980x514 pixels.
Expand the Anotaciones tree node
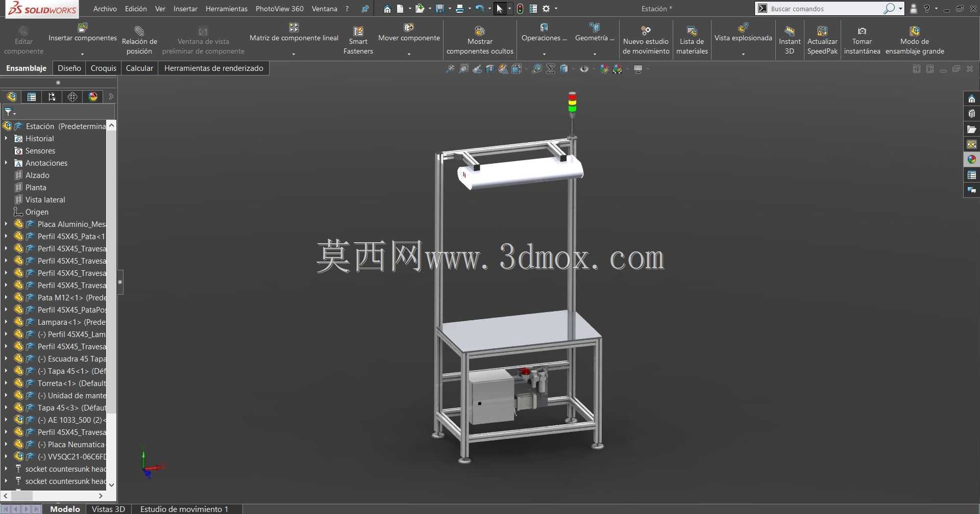pos(6,163)
